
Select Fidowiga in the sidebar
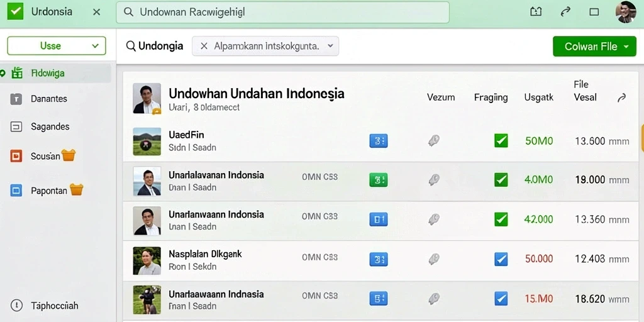55,74
